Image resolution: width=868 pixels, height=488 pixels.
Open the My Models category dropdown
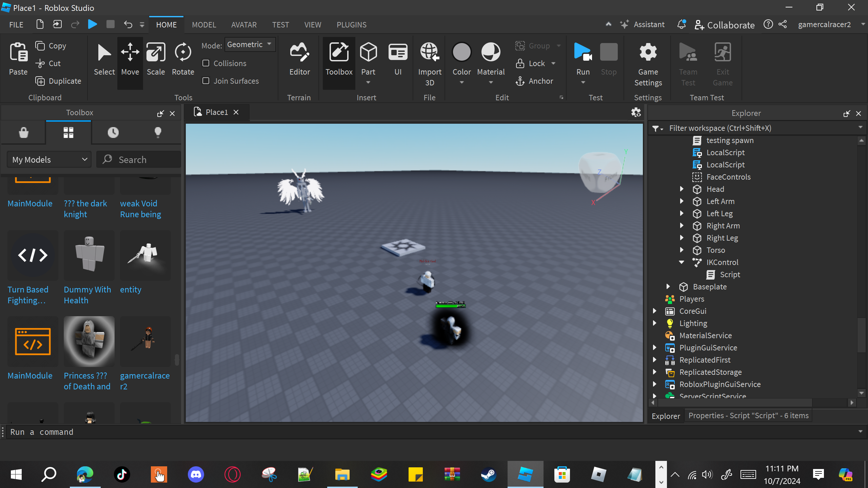pos(50,160)
